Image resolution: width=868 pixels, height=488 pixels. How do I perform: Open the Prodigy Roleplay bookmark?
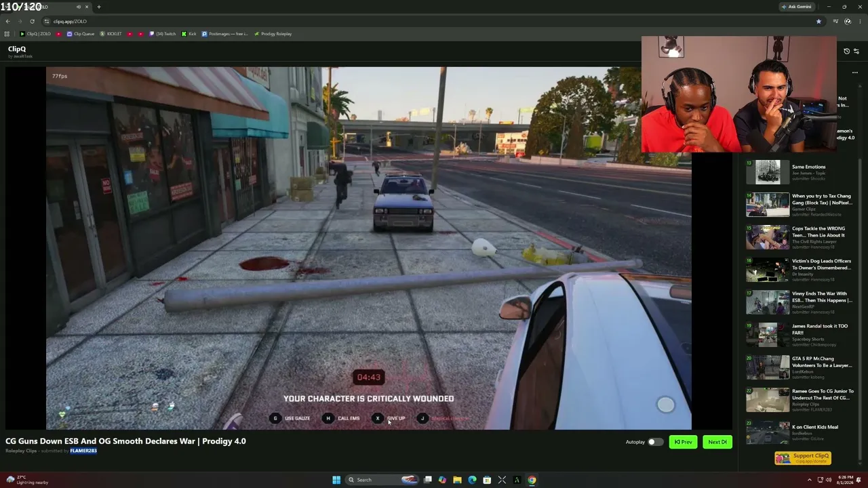(x=273, y=34)
